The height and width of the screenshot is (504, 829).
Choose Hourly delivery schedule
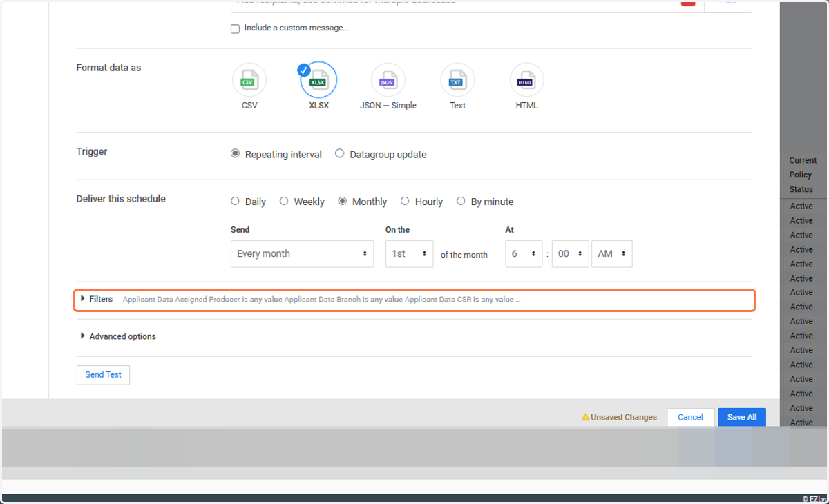(405, 202)
